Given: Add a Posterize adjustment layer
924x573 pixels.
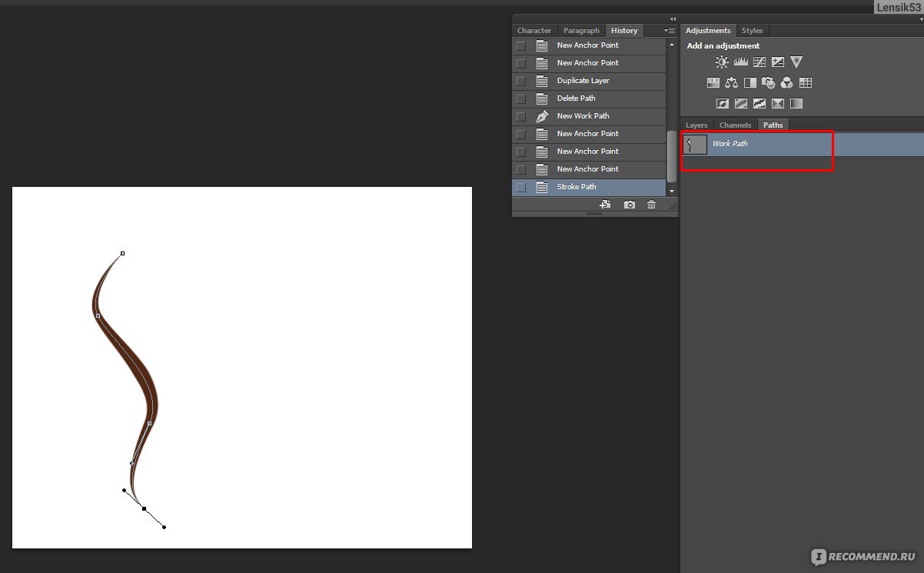Looking at the screenshot, I should point(741,103).
